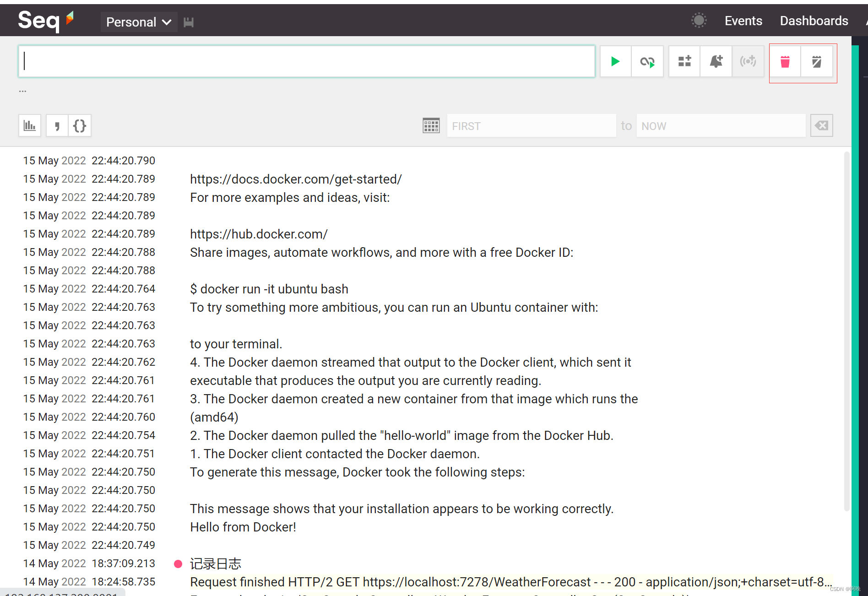Select the '$ docker run -it ubuntu bash' event
The height and width of the screenshot is (596, 868).
(x=269, y=289)
